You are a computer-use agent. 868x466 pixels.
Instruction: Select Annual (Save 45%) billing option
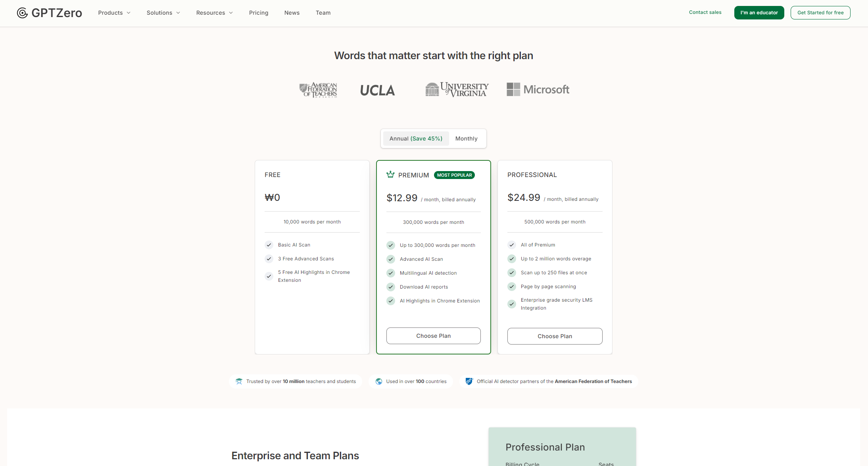point(416,139)
